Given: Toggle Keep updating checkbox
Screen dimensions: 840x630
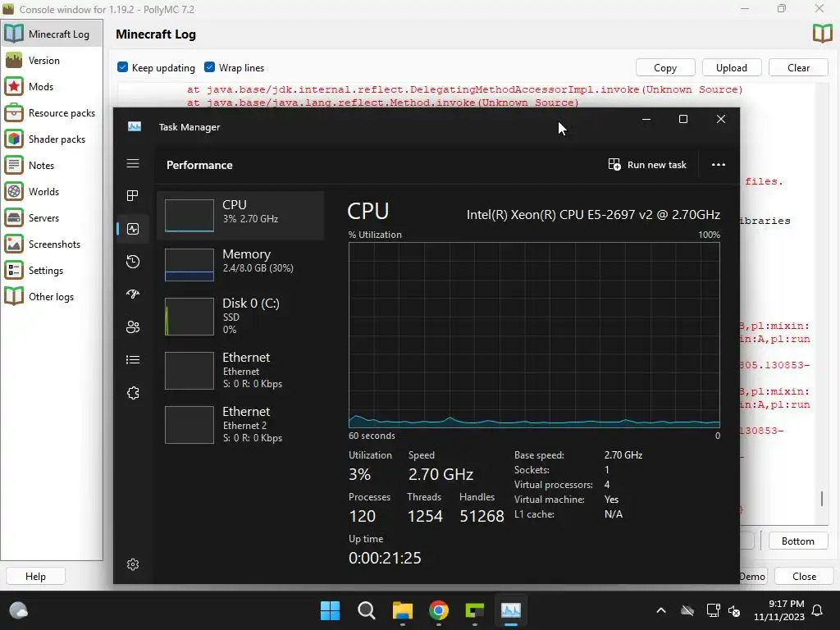Looking at the screenshot, I should (x=123, y=67).
